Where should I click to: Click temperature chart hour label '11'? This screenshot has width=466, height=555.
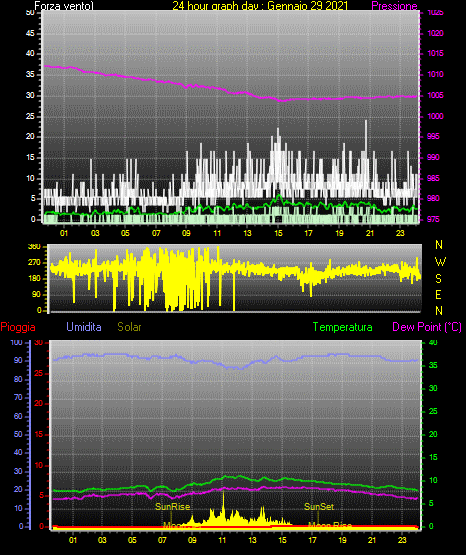222,540
